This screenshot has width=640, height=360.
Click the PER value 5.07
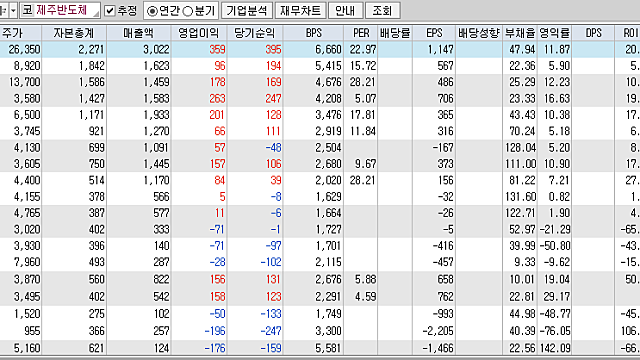[x=365, y=99]
